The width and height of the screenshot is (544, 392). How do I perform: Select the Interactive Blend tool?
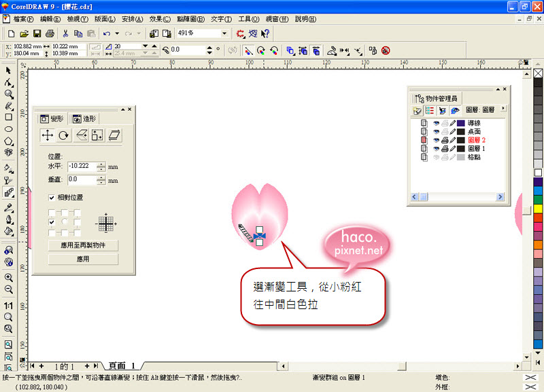coord(9,192)
